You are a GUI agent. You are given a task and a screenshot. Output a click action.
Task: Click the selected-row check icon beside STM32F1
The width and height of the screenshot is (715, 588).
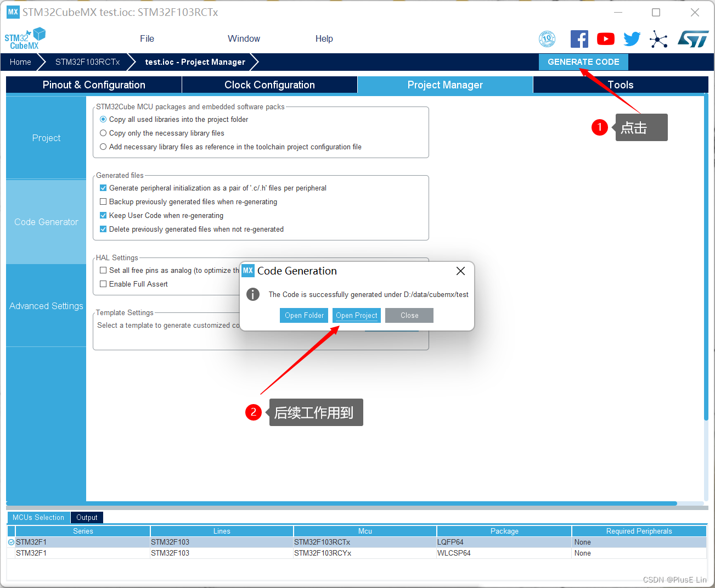11,542
